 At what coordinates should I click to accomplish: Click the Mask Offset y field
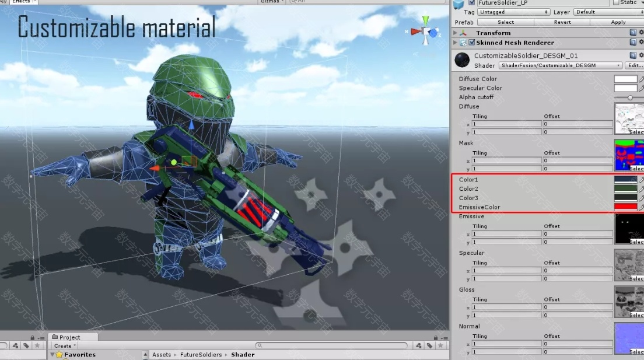coord(578,169)
